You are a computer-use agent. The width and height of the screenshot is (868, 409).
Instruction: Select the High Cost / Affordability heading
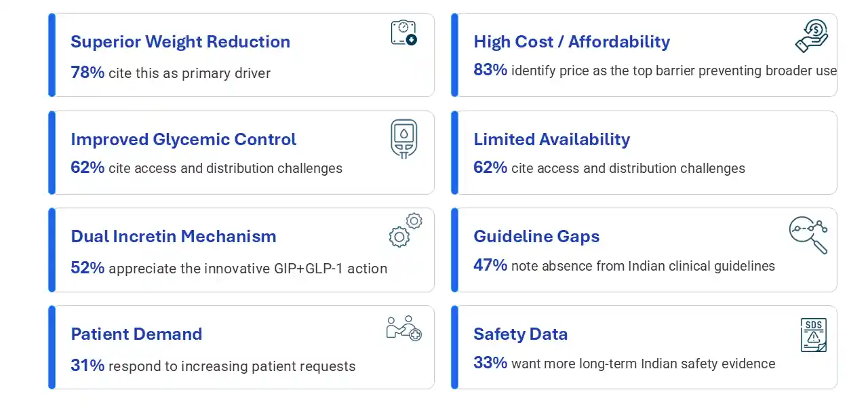click(x=572, y=41)
